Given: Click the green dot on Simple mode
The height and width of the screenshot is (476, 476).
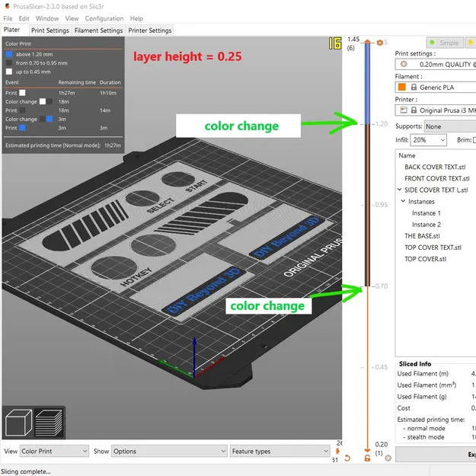Looking at the screenshot, I should [432, 43].
